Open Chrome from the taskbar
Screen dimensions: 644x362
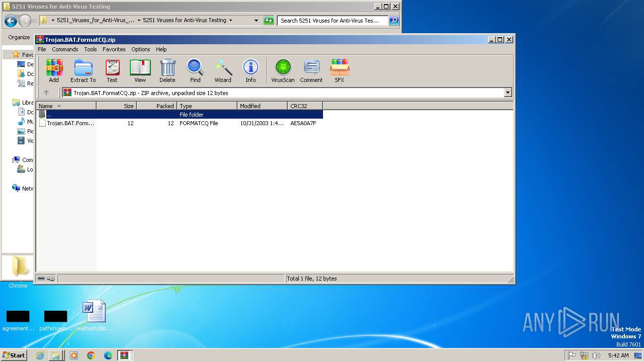point(91,355)
